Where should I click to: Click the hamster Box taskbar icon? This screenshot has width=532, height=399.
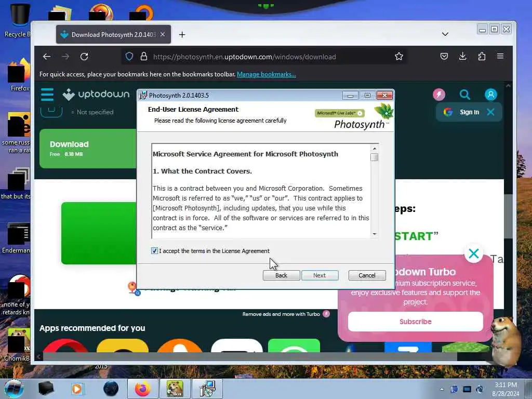[175, 389]
